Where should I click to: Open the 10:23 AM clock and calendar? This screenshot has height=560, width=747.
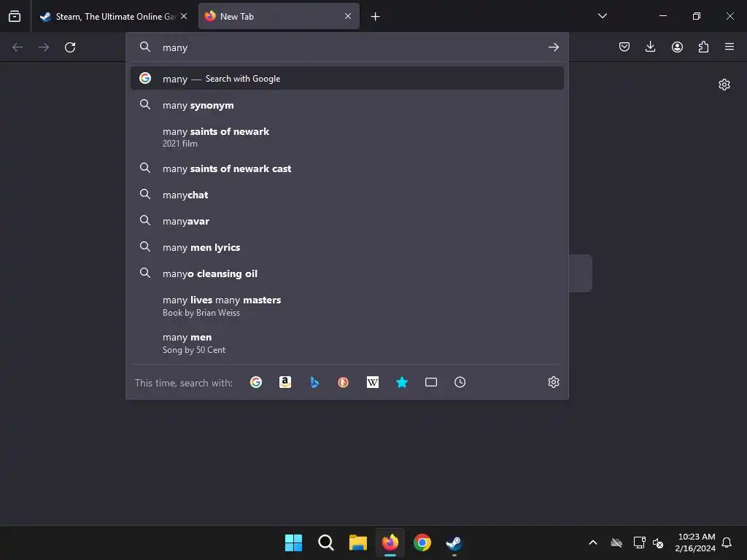pos(695,542)
